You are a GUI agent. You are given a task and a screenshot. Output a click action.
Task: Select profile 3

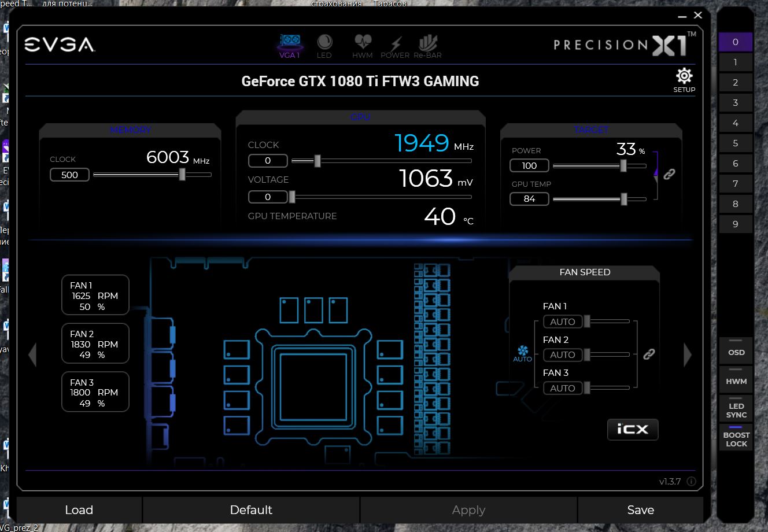click(x=736, y=102)
